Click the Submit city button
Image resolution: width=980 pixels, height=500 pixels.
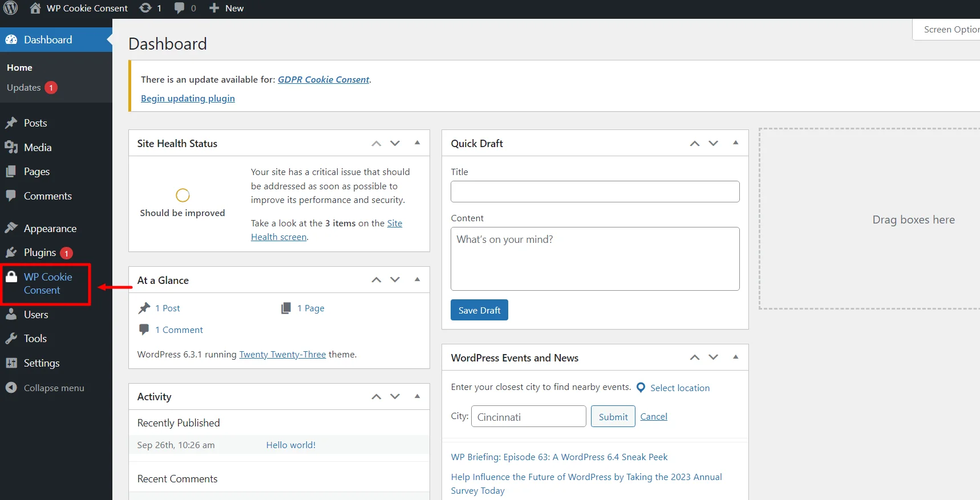(x=613, y=417)
